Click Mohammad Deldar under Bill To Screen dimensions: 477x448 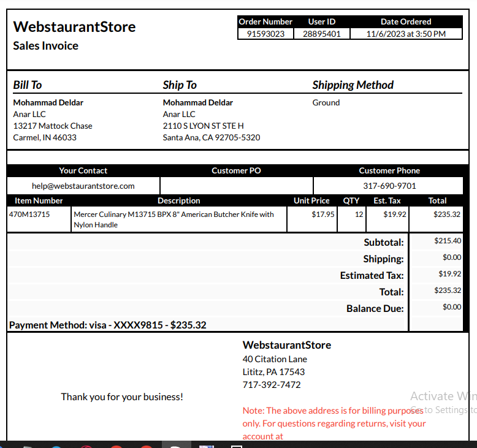[48, 102]
